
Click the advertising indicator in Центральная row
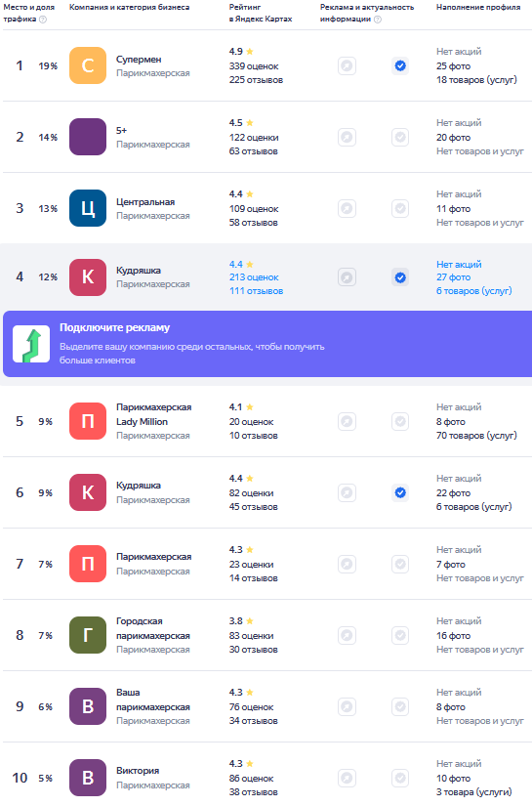[347, 209]
